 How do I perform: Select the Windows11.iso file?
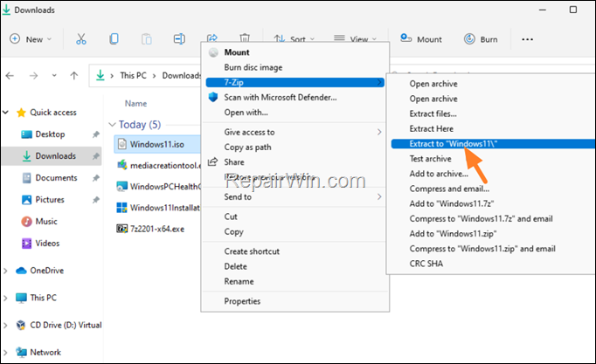click(157, 144)
